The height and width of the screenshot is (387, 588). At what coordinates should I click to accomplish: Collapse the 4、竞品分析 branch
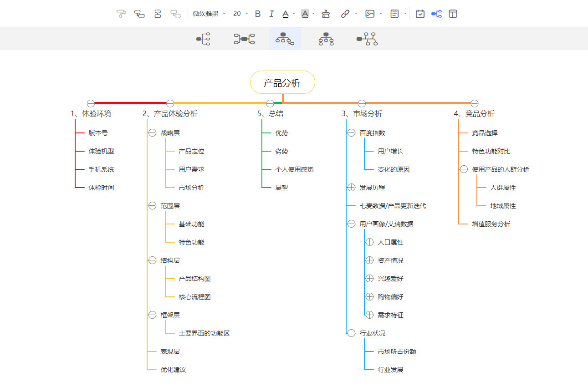tap(474, 103)
